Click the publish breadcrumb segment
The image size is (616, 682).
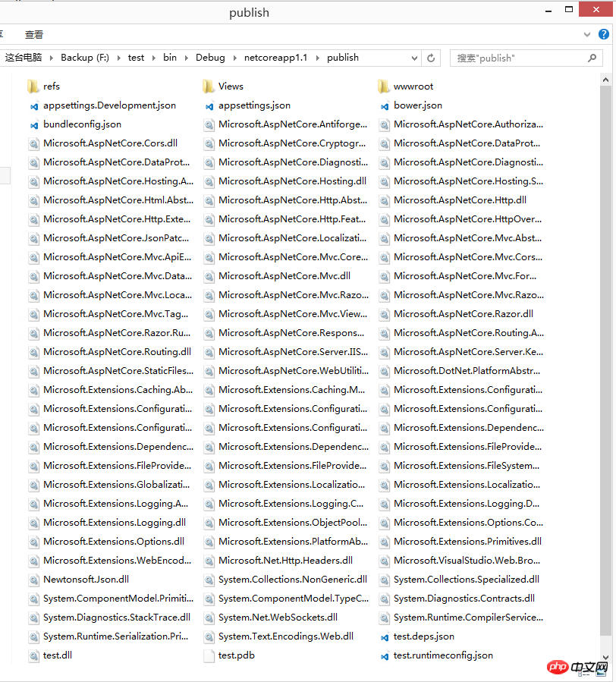[x=343, y=58]
